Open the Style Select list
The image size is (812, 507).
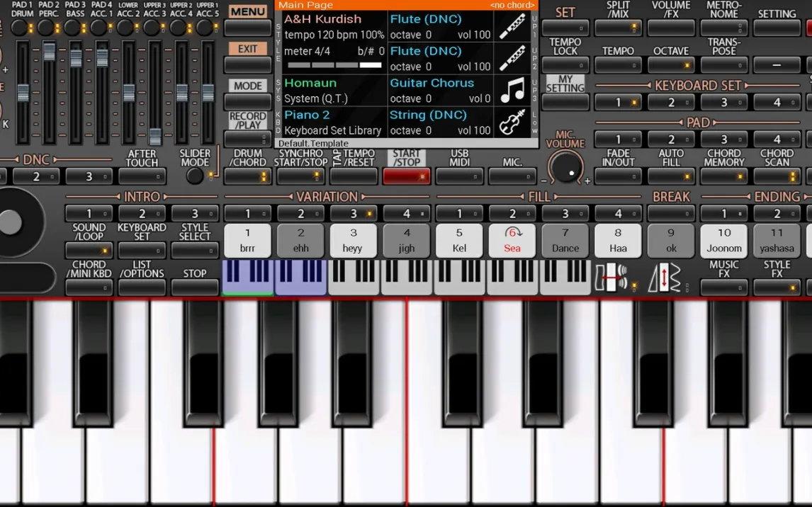(195, 251)
